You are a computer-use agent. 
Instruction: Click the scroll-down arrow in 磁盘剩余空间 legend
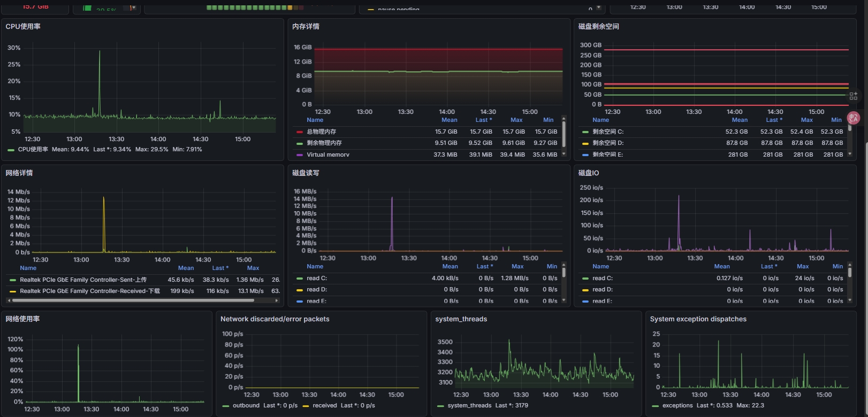click(850, 154)
